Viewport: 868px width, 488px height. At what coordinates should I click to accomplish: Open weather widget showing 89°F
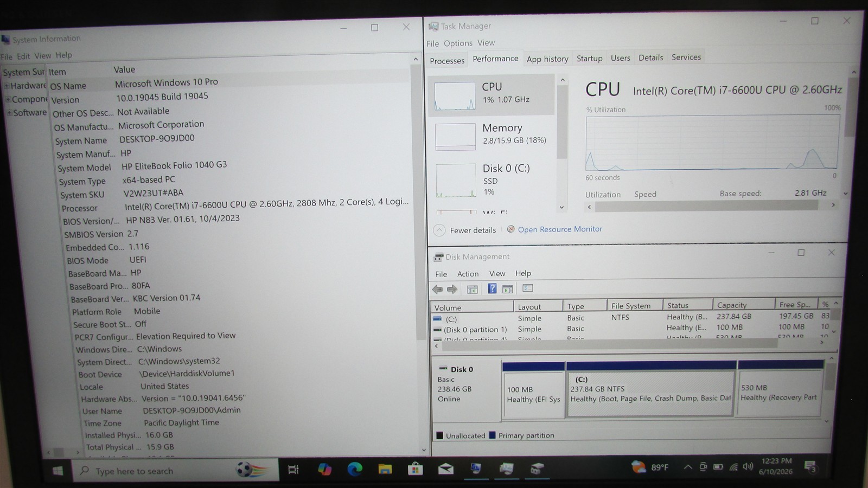pos(650,467)
